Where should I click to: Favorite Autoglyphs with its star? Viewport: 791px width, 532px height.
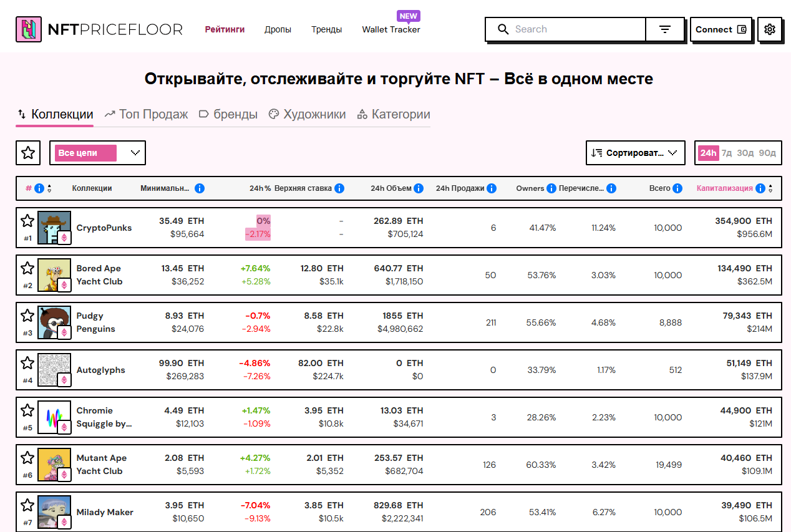(x=27, y=363)
